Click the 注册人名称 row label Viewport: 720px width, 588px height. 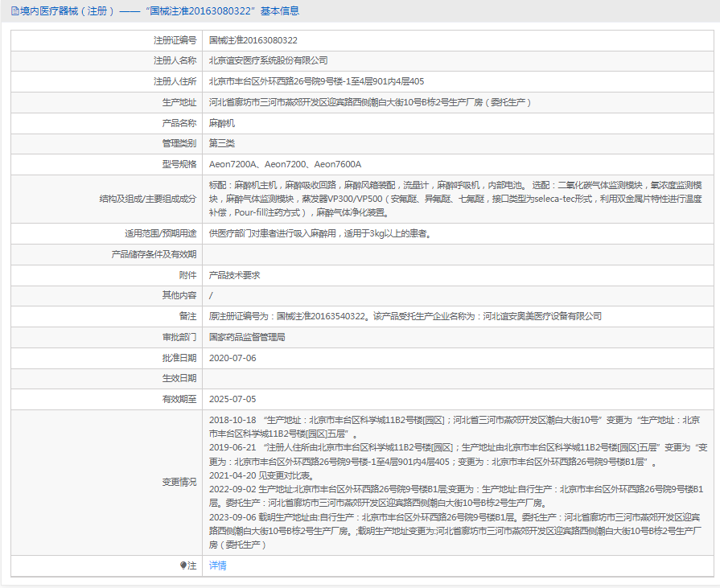coord(175,60)
